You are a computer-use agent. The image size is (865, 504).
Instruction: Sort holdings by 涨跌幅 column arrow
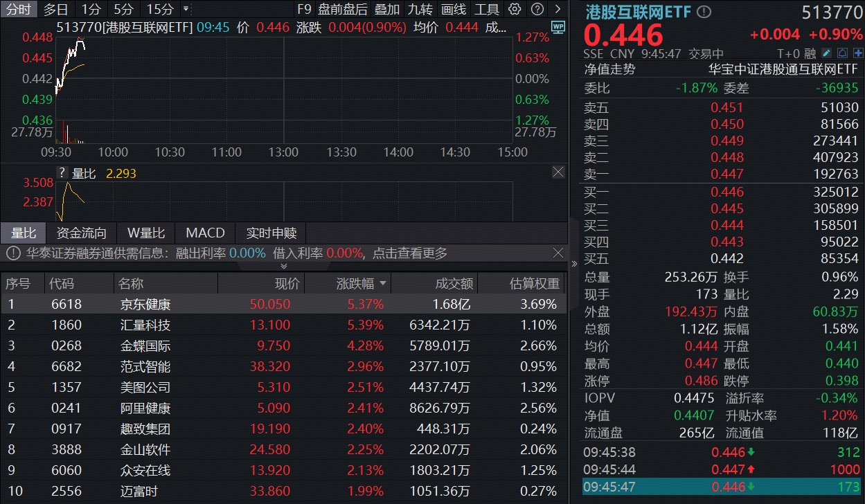tap(382, 284)
